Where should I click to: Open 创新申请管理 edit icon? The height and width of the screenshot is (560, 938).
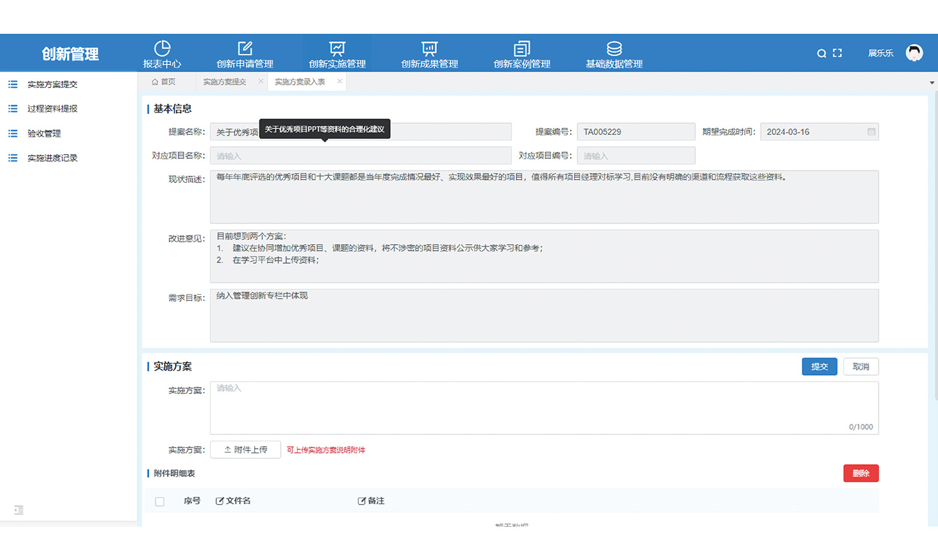(x=245, y=49)
